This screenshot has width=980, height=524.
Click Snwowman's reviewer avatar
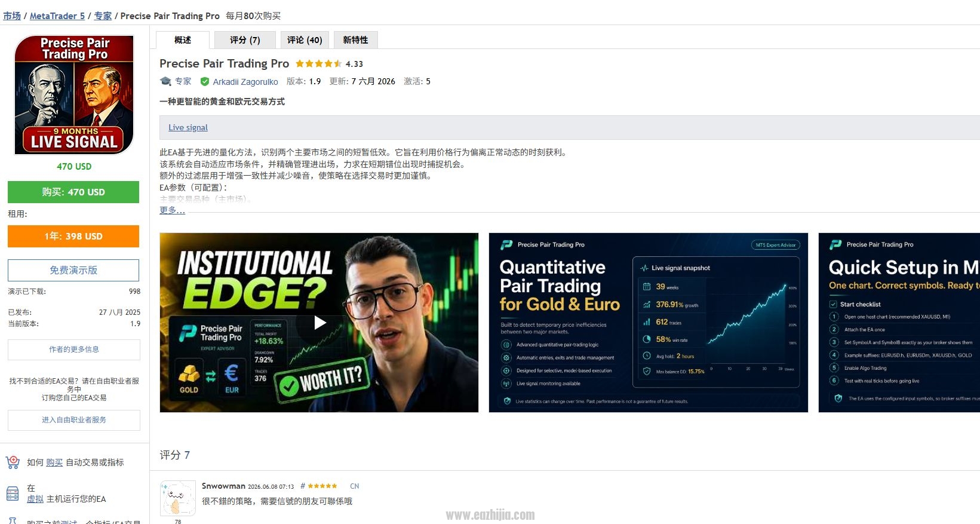(x=178, y=498)
